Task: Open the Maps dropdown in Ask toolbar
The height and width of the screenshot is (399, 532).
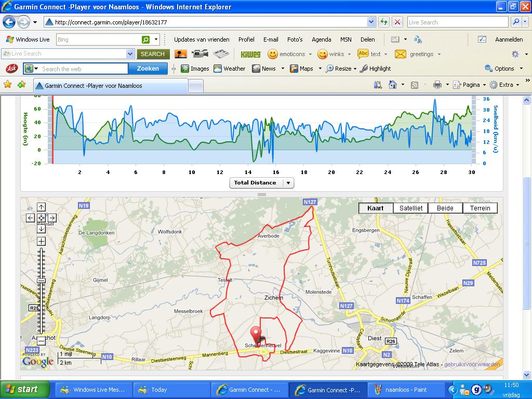Action: click(320, 69)
